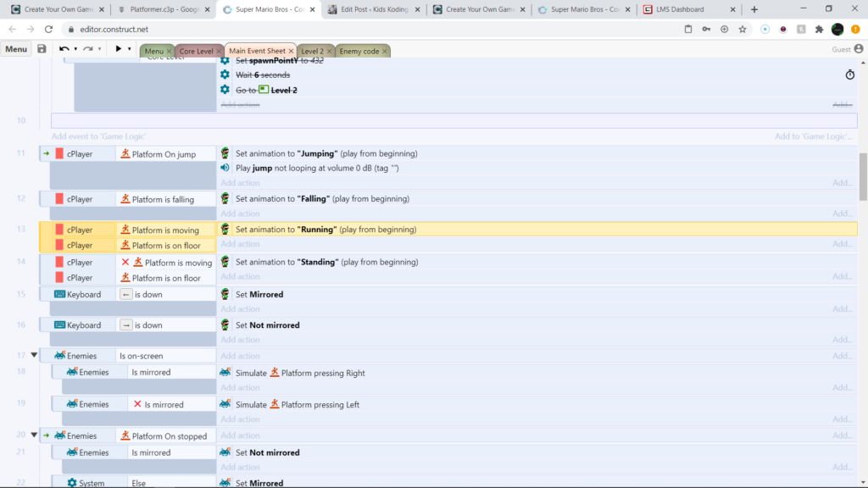Add action below Play jump action
Screen dimensions: 868x488
pyautogui.click(x=240, y=183)
